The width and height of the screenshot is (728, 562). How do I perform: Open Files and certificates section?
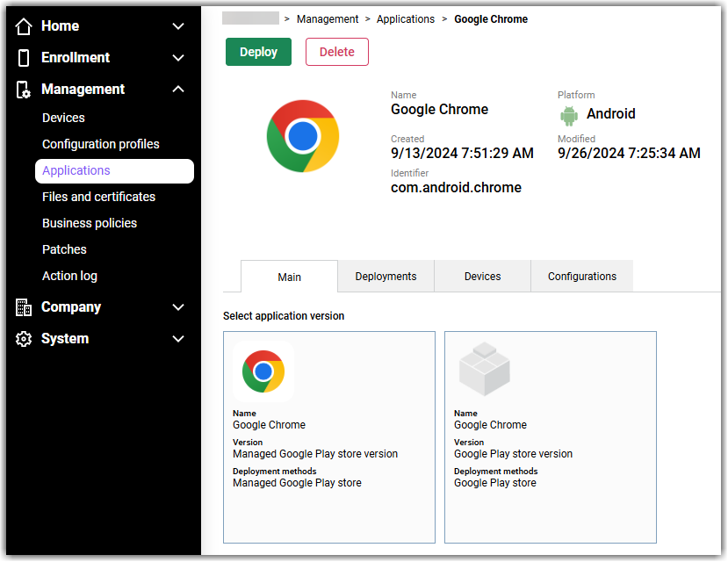pyautogui.click(x=99, y=198)
